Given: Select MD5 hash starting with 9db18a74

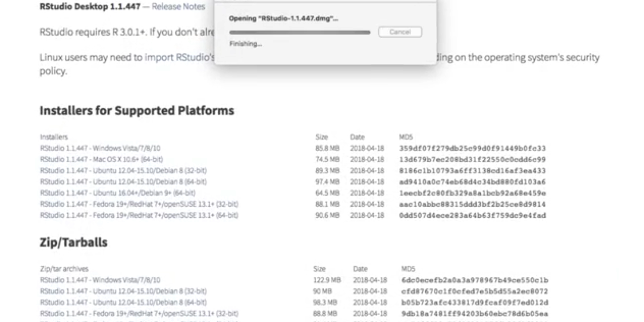Looking at the screenshot, I should pyautogui.click(x=475, y=314).
